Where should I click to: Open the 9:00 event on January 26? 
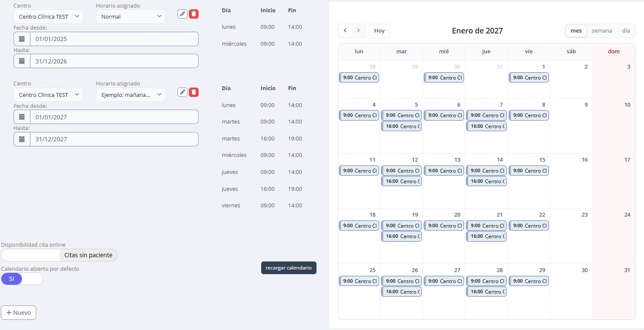point(401,281)
